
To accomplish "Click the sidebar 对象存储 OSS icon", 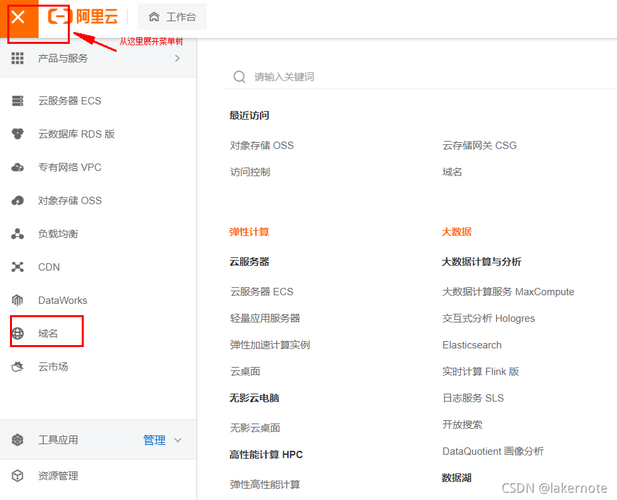I will pyautogui.click(x=17, y=201).
